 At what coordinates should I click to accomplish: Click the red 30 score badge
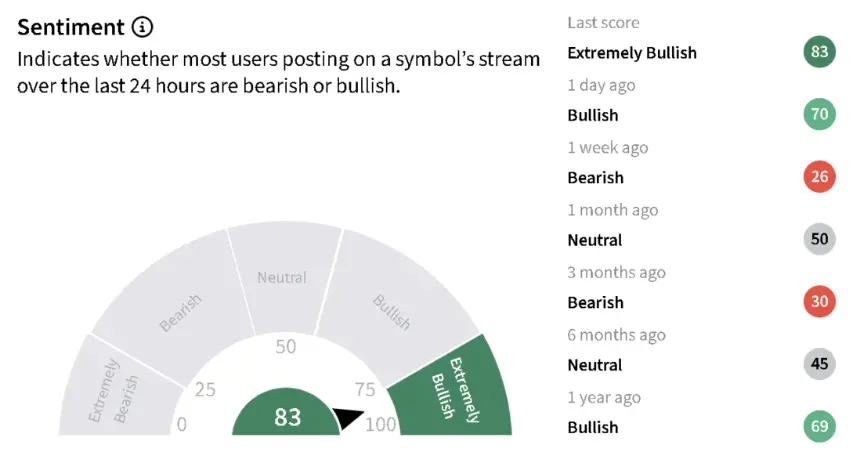point(819,301)
